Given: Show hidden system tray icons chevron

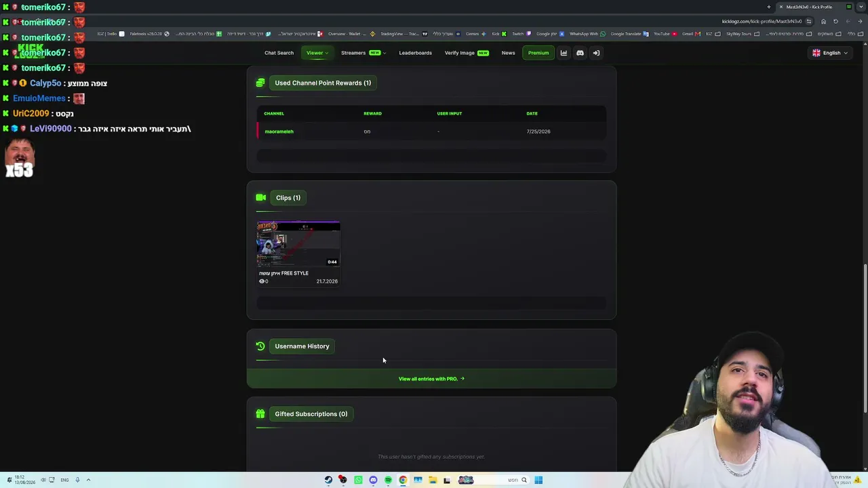Looking at the screenshot, I should point(88,480).
